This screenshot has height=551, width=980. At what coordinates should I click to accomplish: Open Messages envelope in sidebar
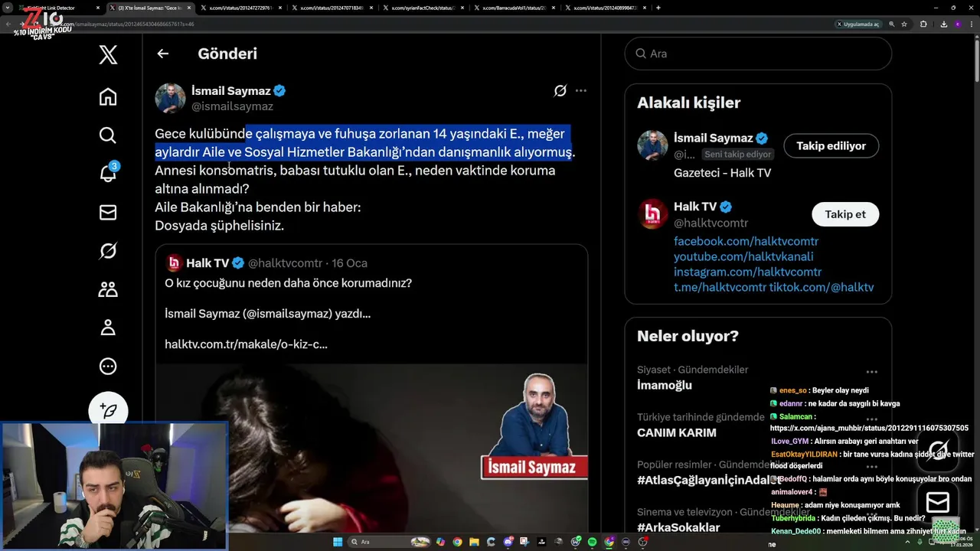click(108, 213)
